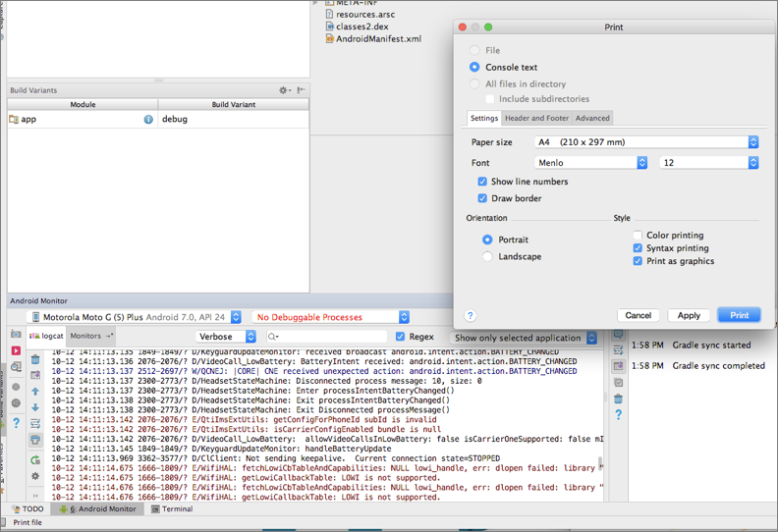Viewport: 778px width, 532px height.
Task: Expand more logcat toolbar actions chevron
Action: click(35, 496)
